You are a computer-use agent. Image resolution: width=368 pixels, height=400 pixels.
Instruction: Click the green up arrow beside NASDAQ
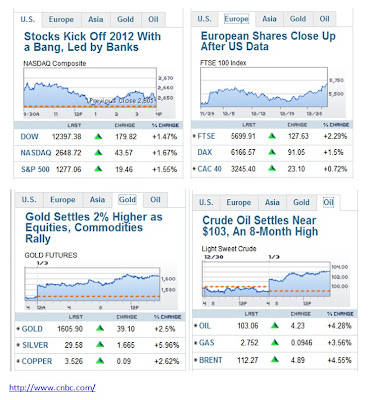coord(98,153)
